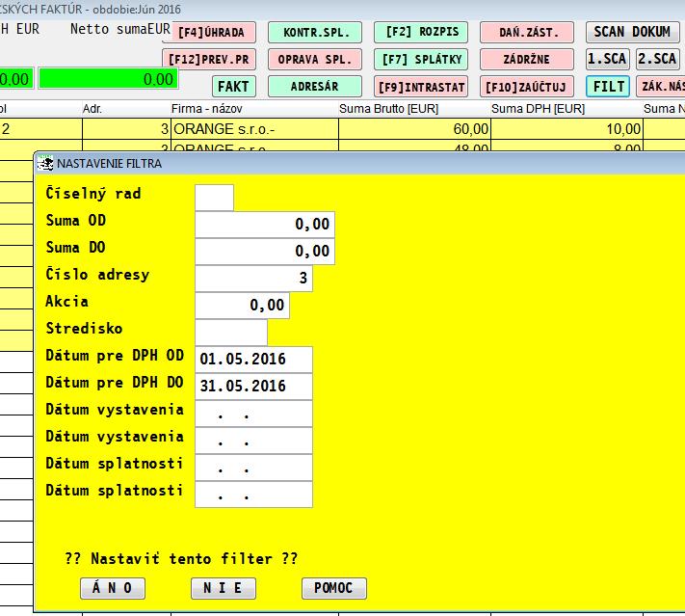Click the Akcia input field

(242, 306)
